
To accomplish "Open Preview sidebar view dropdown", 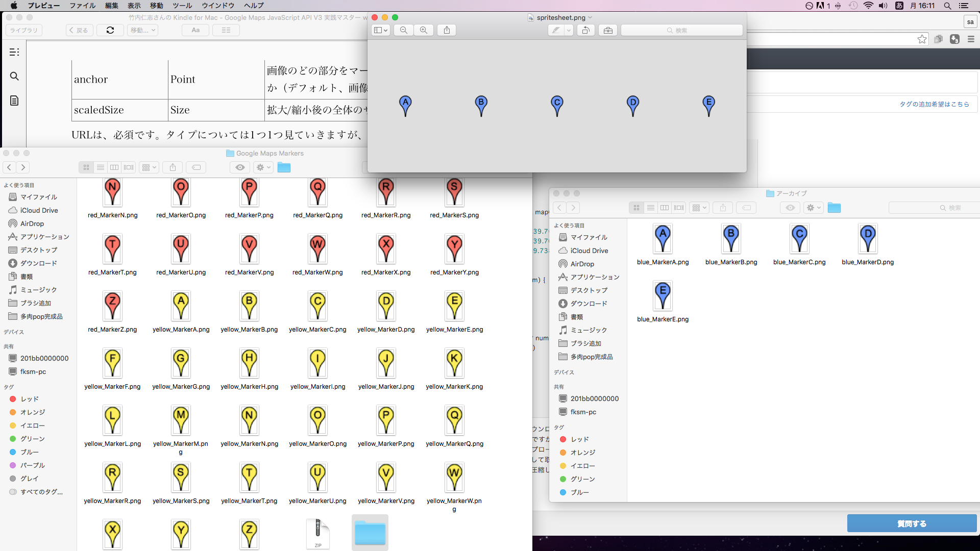I will pyautogui.click(x=380, y=30).
